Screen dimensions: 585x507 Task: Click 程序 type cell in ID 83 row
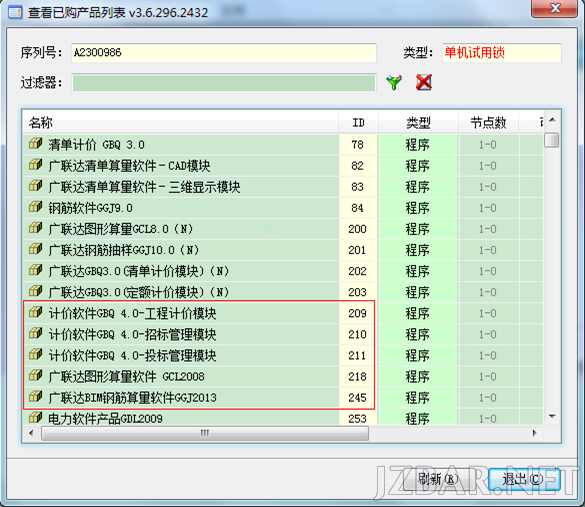coord(418,187)
